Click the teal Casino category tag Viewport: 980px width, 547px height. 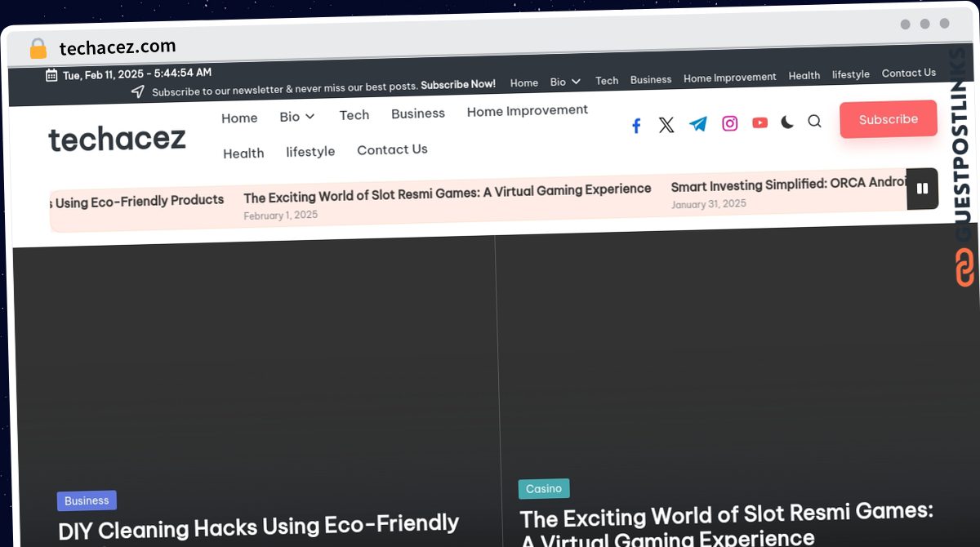(x=544, y=488)
